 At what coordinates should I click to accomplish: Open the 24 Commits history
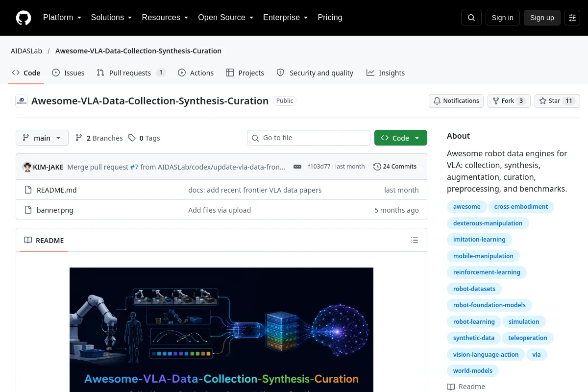(x=395, y=167)
